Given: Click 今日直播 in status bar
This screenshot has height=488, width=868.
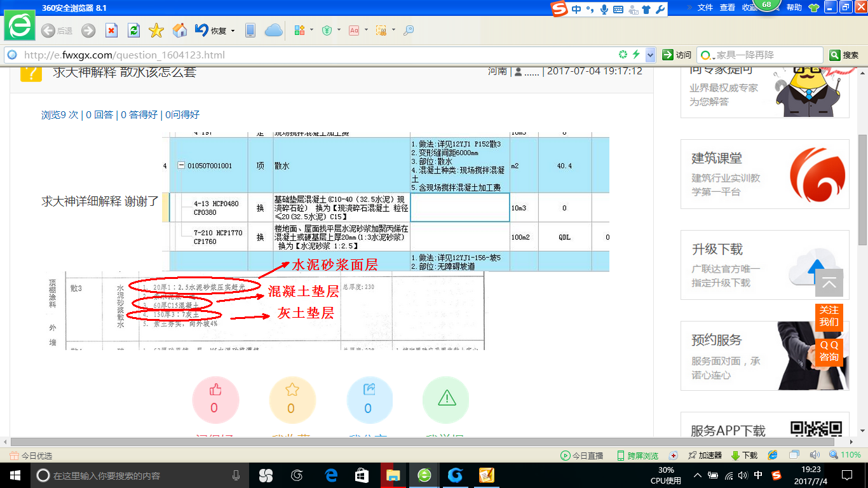Looking at the screenshot, I should point(582,456).
